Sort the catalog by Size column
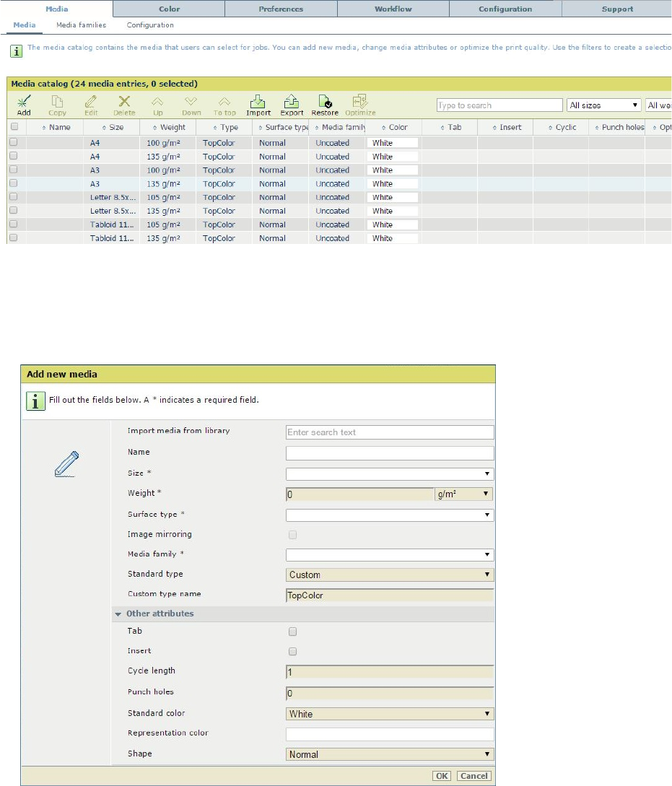 113,127
